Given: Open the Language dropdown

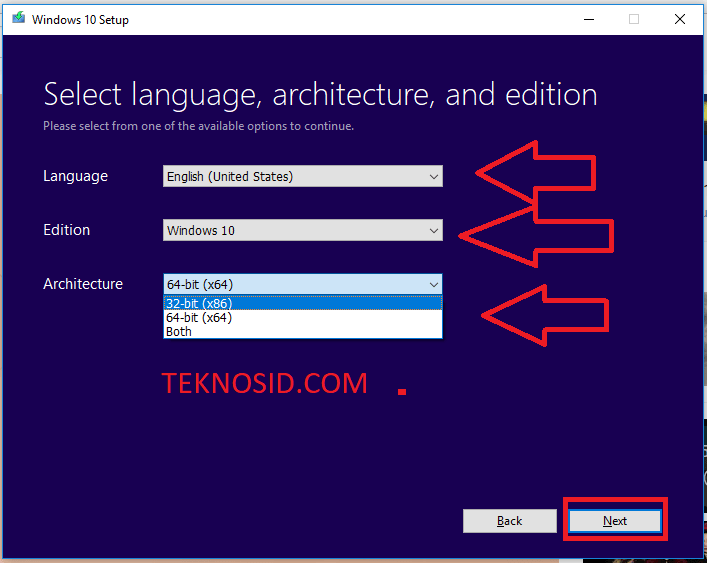Looking at the screenshot, I should (x=303, y=176).
